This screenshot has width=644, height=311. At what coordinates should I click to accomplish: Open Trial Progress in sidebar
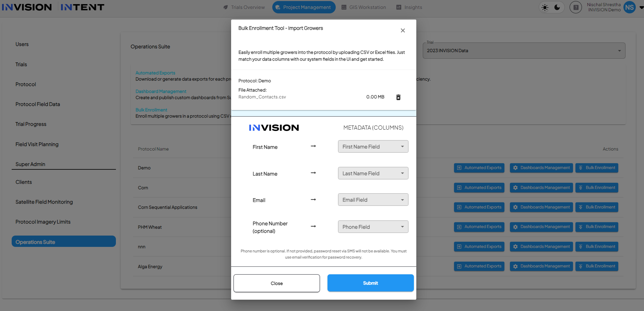31,124
